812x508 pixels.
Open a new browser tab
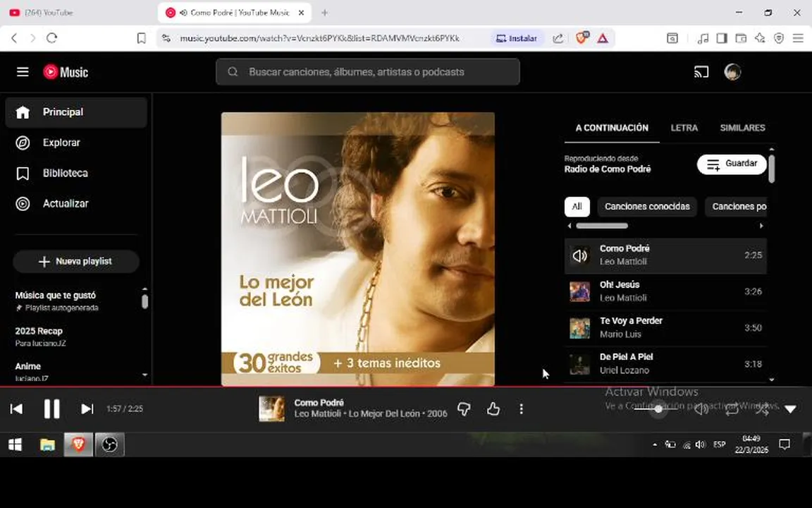325,13
